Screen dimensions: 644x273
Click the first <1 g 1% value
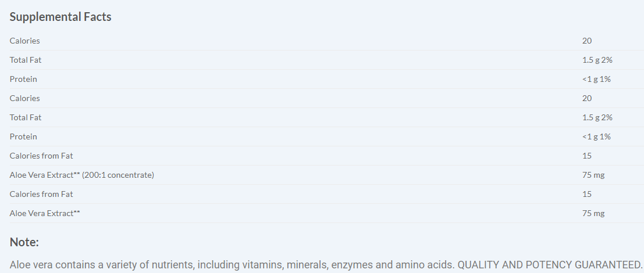coord(596,79)
